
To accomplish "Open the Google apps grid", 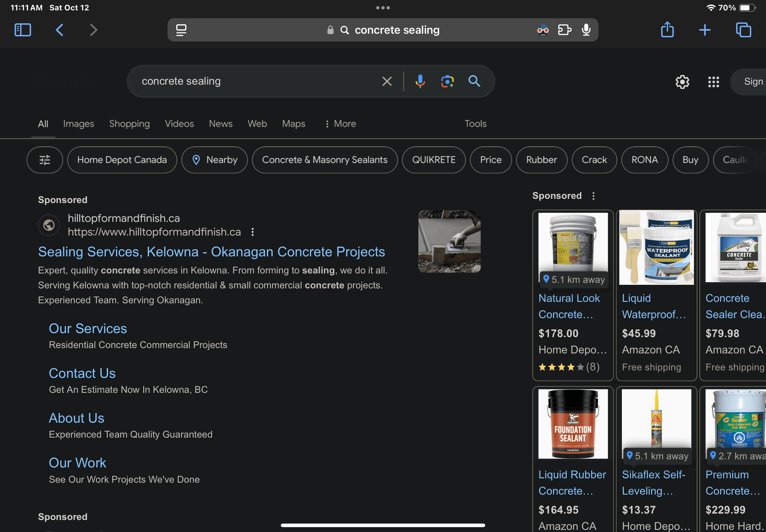I will click(713, 82).
